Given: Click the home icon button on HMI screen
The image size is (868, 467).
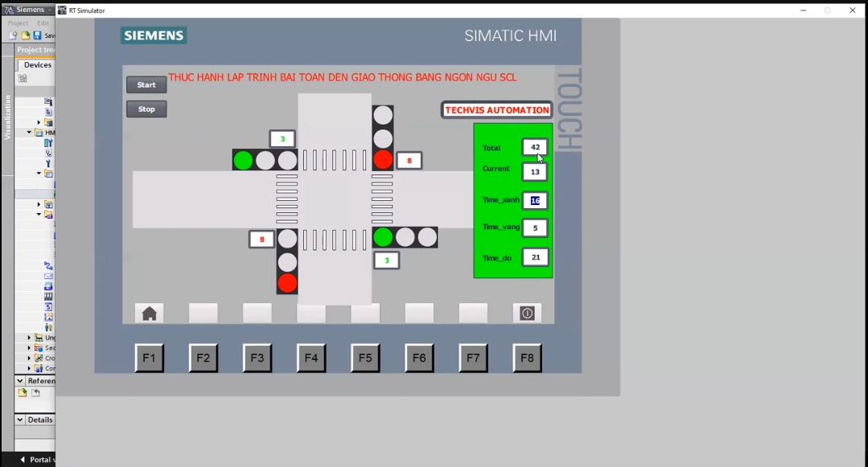Looking at the screenshot, I should coord(149,313).
